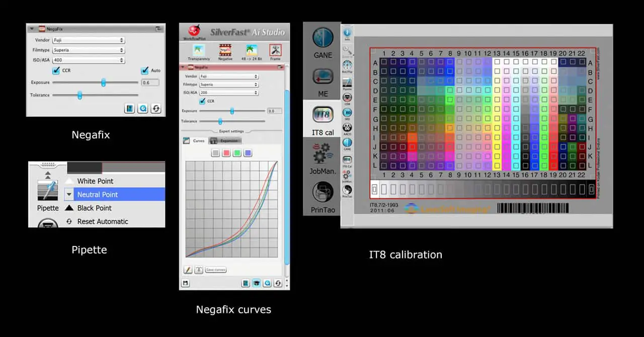This screenshot has width=644, height=337.
Task: Click the Info icon in narrow toolbar
Action: (347, 33)
